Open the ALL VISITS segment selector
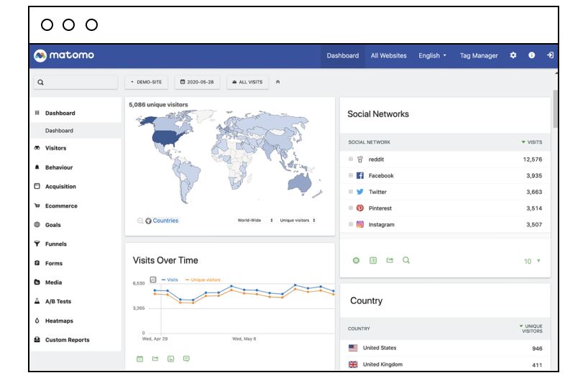This screenshot has height=378, width=588. tap(247, 82)
